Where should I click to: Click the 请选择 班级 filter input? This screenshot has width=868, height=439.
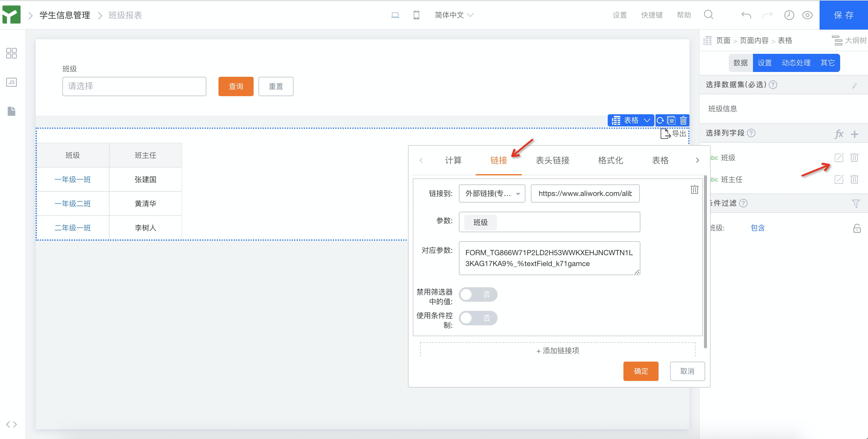(x=134, y=86)
